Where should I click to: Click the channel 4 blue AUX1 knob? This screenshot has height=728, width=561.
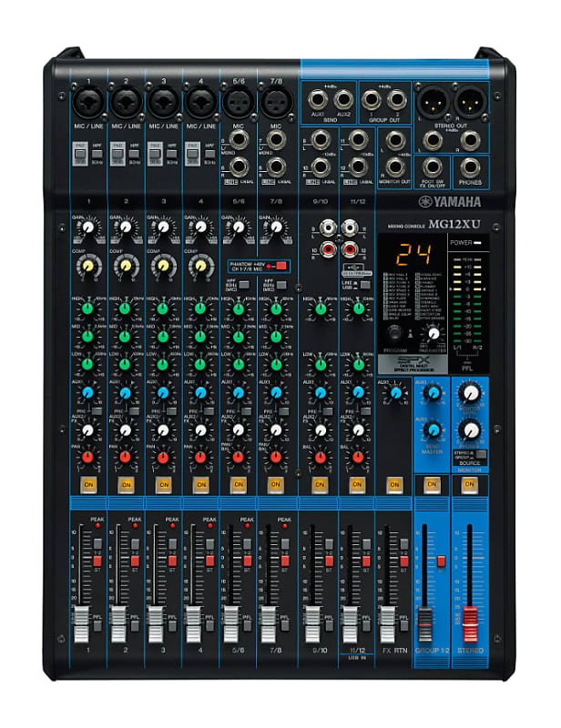[x=200, y=393]
